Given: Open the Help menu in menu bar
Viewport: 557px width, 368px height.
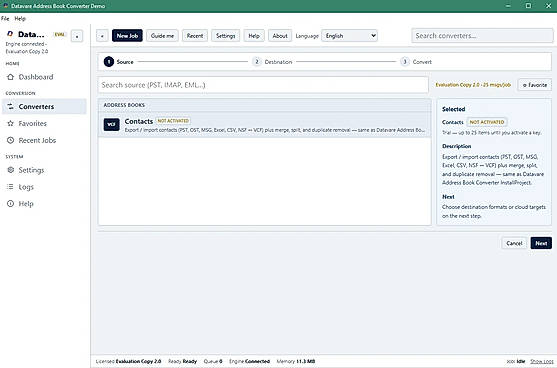Looking at the screenshot, I should [x=20, y=18].
